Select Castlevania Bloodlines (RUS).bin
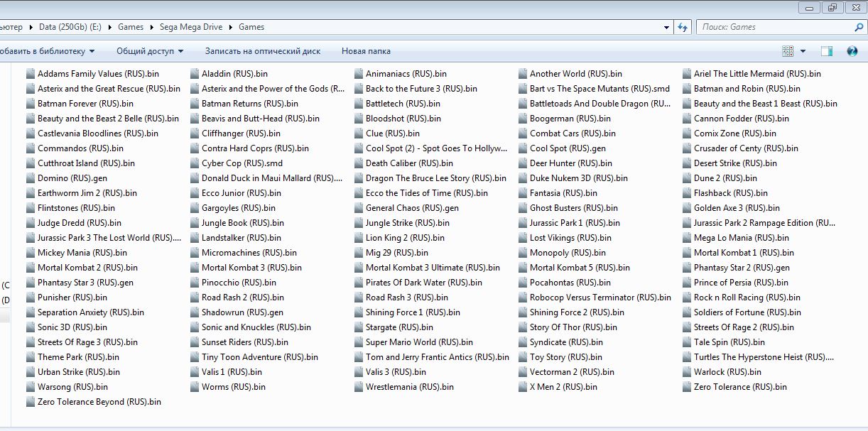This screenshot has height=431, width=868. pos(92,133)
